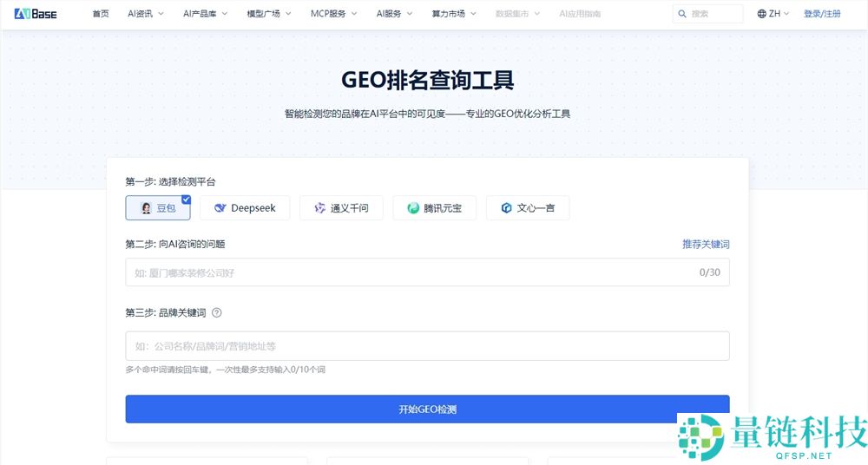Expand the AI资讯 dropdown menu
Screen dimensions: 868x465
coord(146,14)
